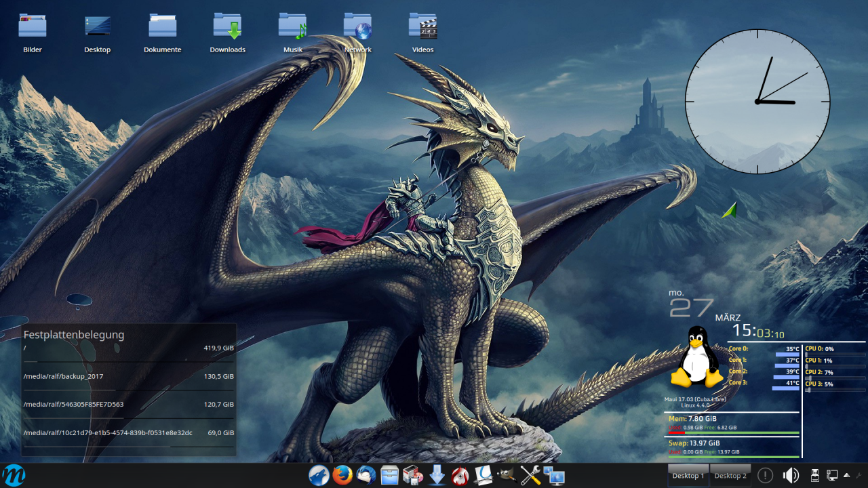Open Thunderbird mail client
868x488 pixels.
coord(366,476)
